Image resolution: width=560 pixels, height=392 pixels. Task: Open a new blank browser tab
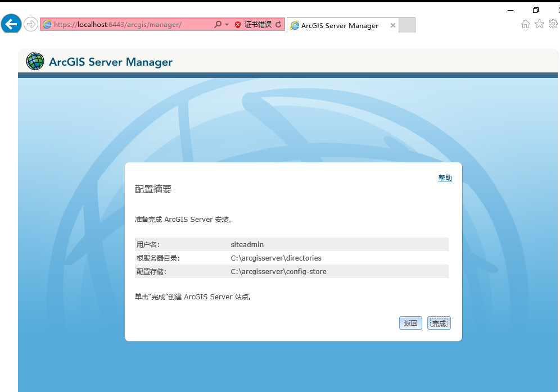[407, 25]
